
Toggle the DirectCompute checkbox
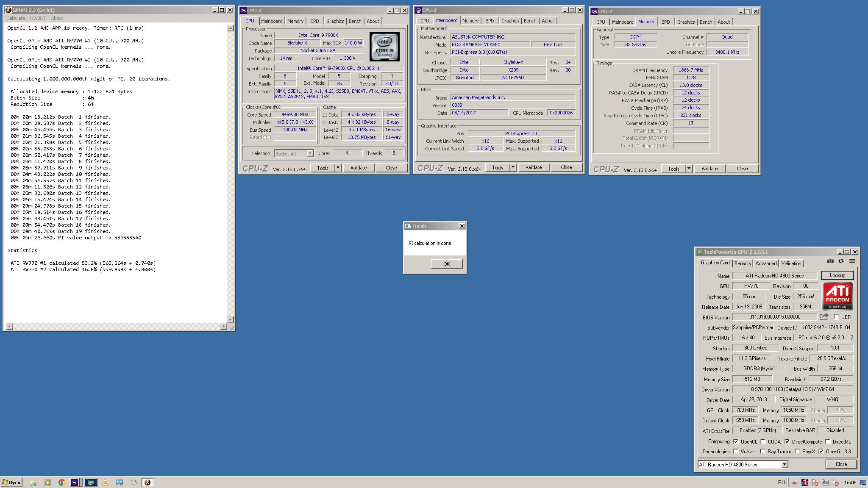[x=787, y=441]
